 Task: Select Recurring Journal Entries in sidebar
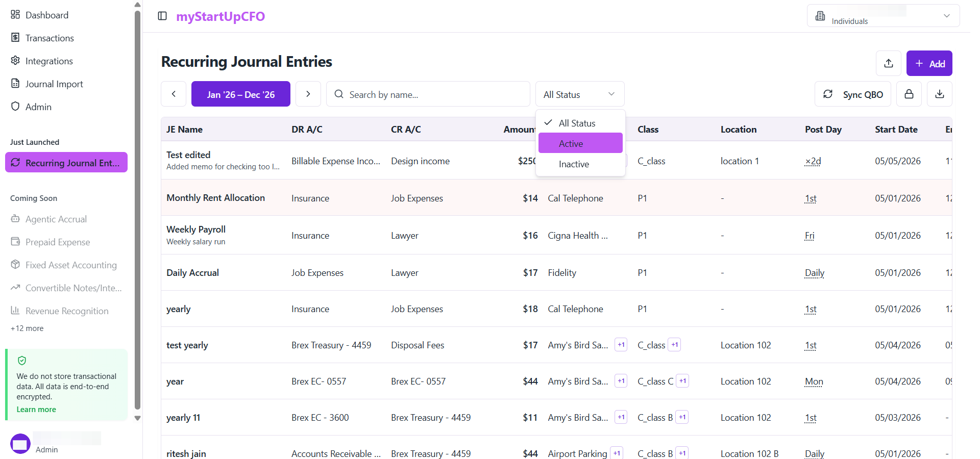[x=66, y=162]
